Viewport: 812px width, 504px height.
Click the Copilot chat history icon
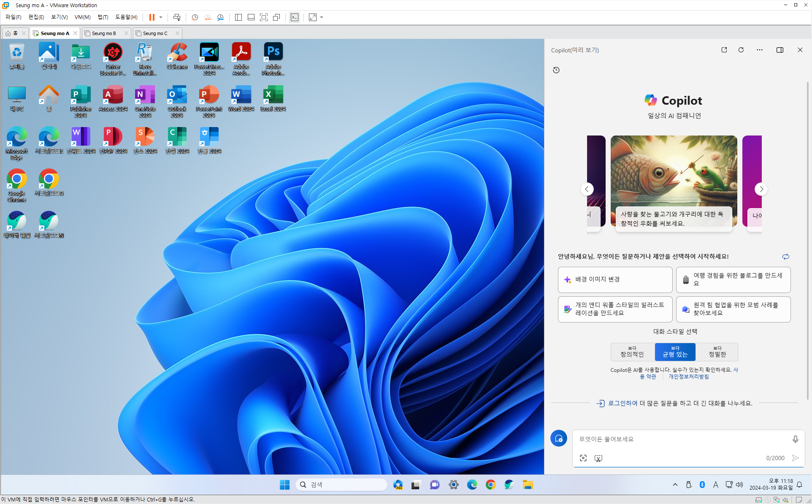pyautogui.click(x=556, y=70)
